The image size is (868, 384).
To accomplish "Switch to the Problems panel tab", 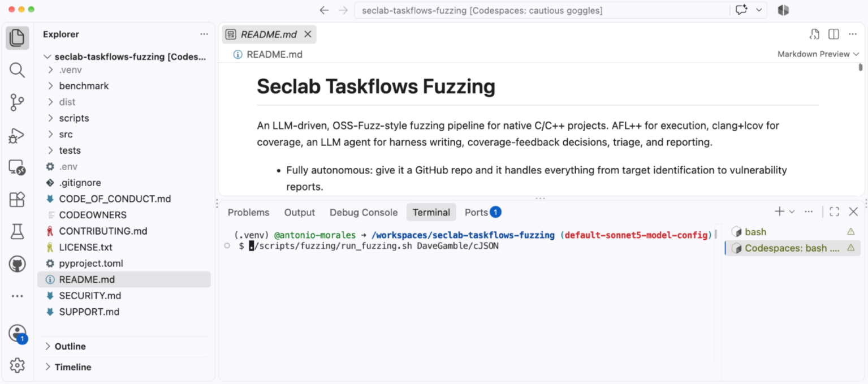I will 248,212.
